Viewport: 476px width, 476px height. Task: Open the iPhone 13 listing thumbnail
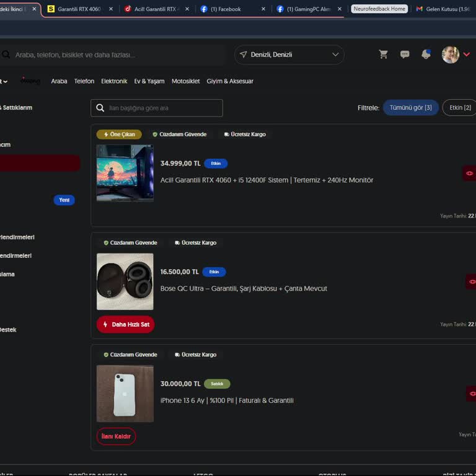point(125,394)
